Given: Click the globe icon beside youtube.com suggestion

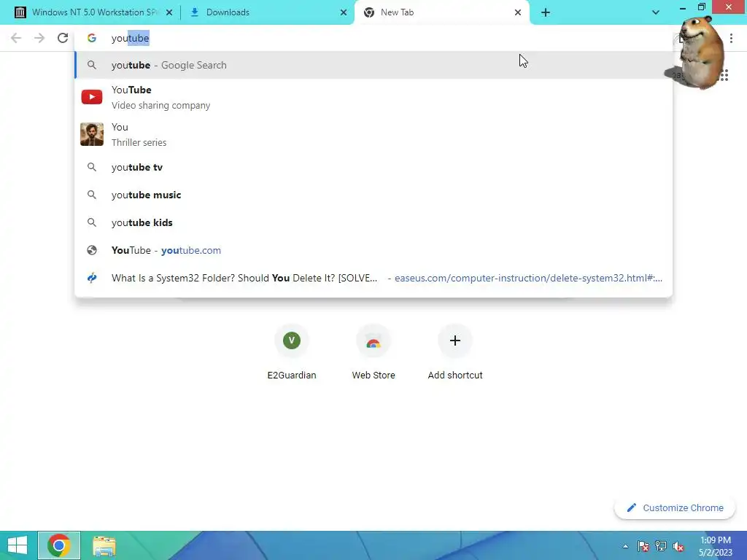Looking at the screenshot, I should (91, 250).
